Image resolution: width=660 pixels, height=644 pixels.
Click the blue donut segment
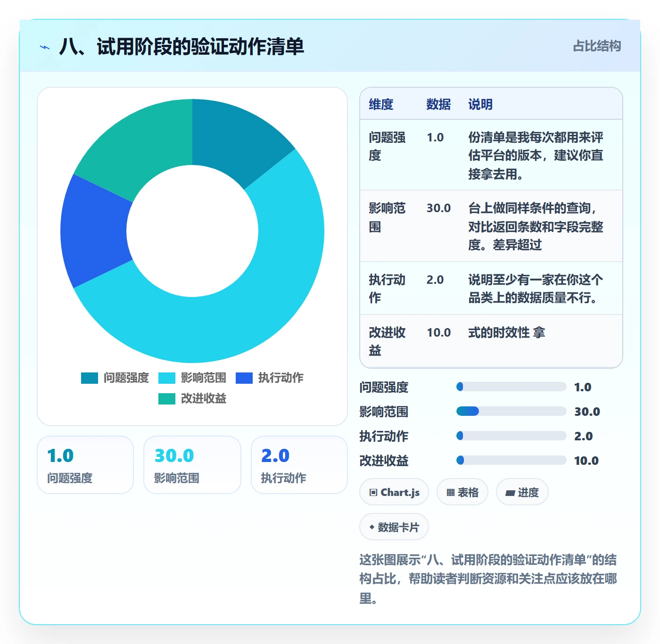point(94,231)
